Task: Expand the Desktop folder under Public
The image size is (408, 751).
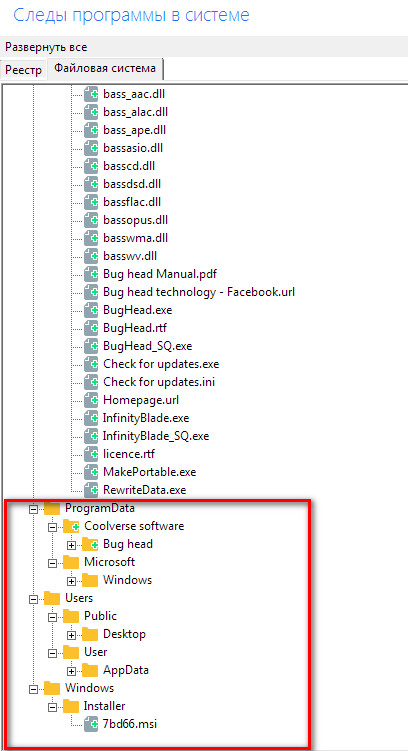Action: [x=72, y=636]
